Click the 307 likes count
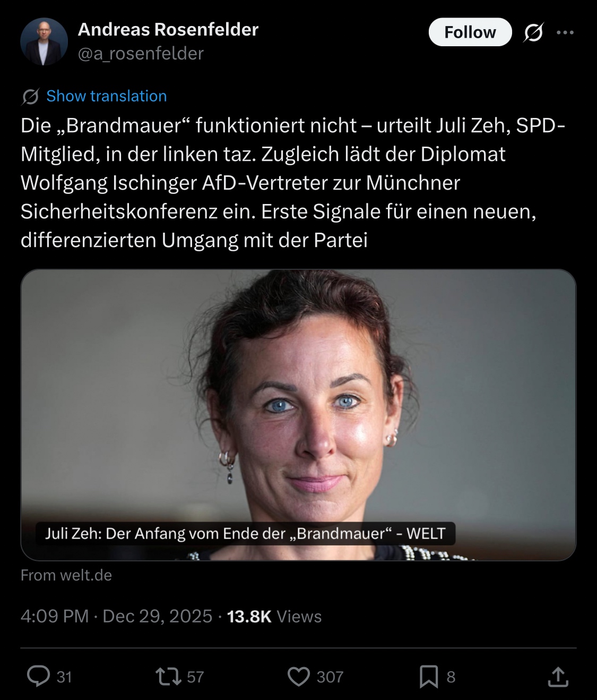The height and width of the screenshot is (700, 597). pos(330,677)
